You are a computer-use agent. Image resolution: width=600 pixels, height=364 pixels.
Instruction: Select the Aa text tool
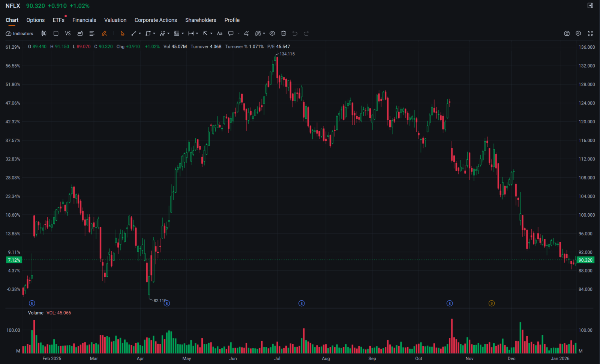click(x=220, y=33)
